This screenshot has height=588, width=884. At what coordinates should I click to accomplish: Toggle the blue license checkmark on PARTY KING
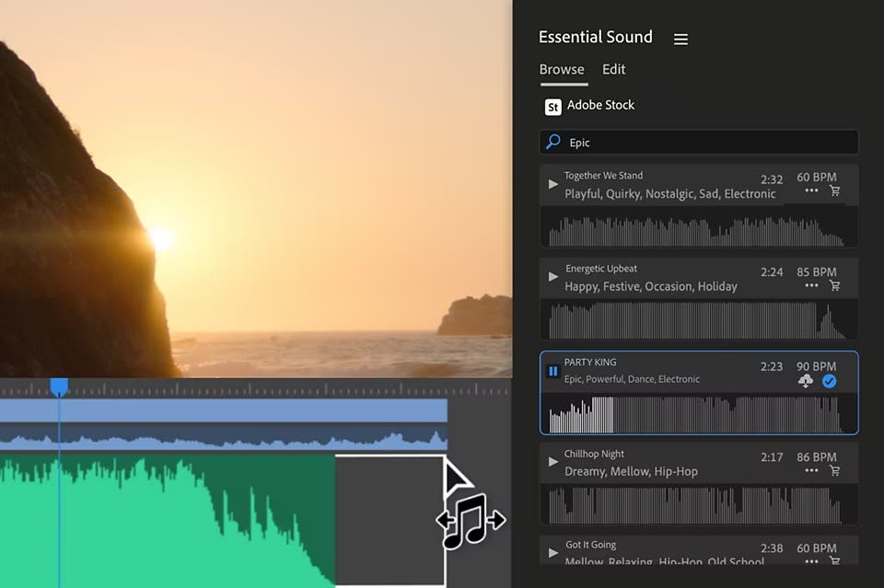pyautogui.click(x=829, y=380)
